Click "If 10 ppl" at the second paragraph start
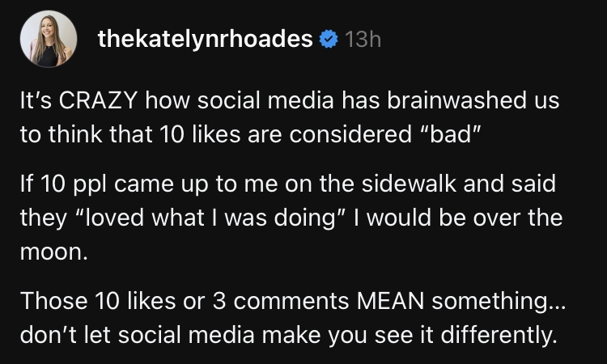607x364 pixels. 63,184
